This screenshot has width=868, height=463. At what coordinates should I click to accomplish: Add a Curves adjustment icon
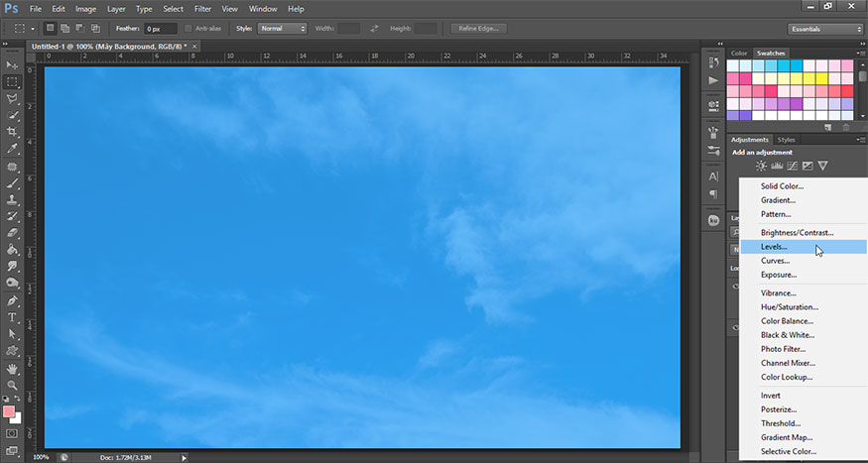click(793, 166)
